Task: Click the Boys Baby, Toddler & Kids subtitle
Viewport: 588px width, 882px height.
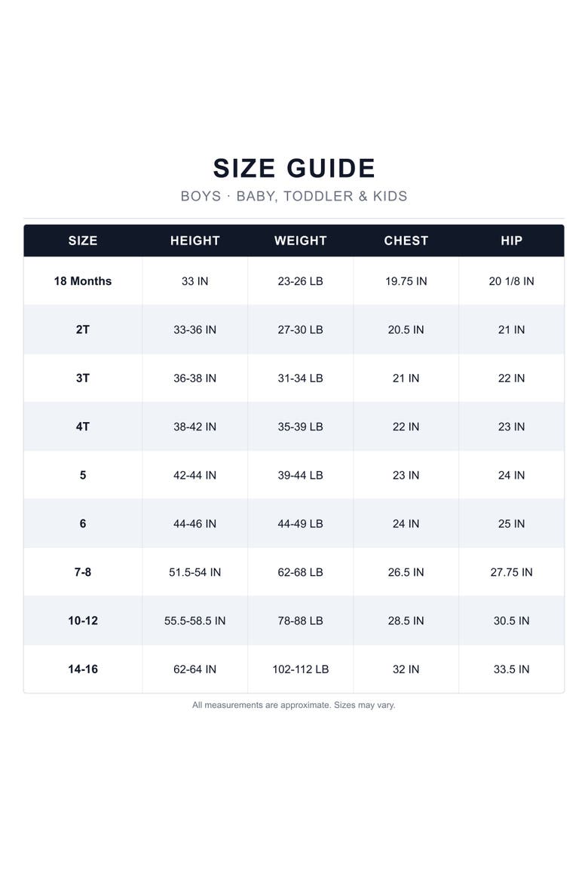Action: click(294, 196)
